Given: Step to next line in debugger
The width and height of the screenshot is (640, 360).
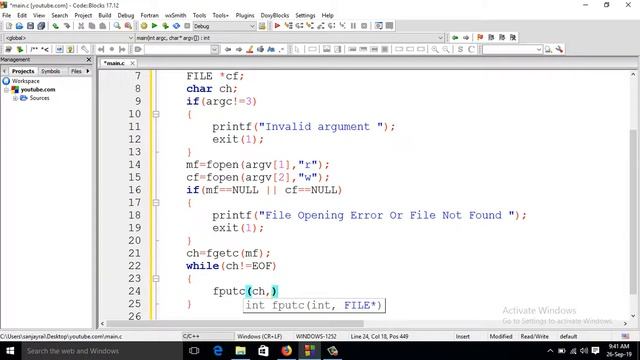Looking at the screenshot, I should click(299, 26).
